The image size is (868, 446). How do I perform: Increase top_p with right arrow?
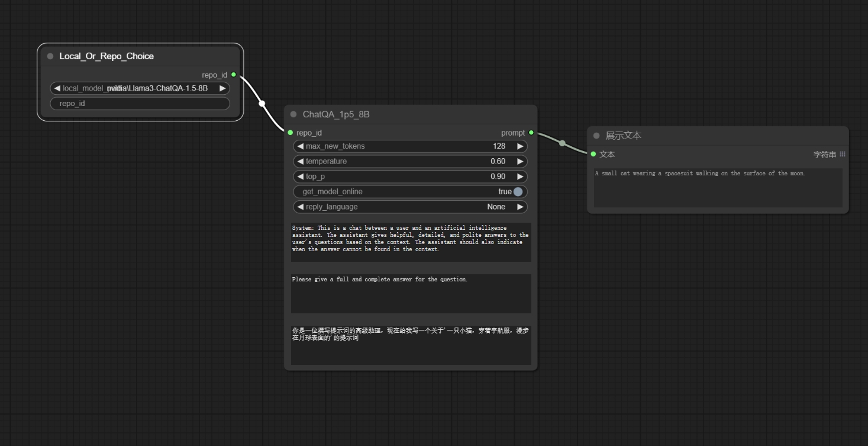[x=520, y=177]
